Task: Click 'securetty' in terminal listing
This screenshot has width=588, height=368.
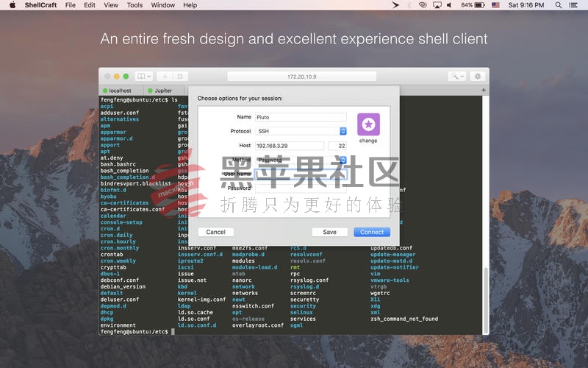Action: click(x=304, y=300)
